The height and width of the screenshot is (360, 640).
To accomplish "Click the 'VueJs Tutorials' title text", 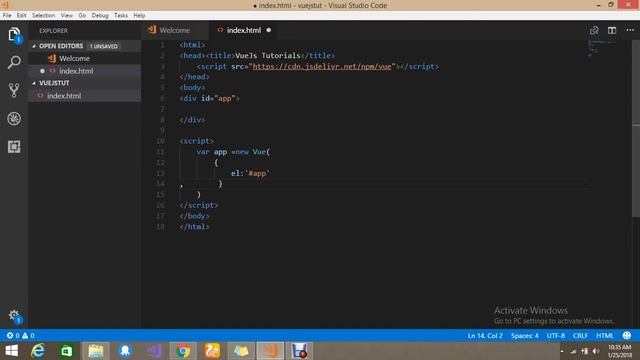I will (268, 56).
